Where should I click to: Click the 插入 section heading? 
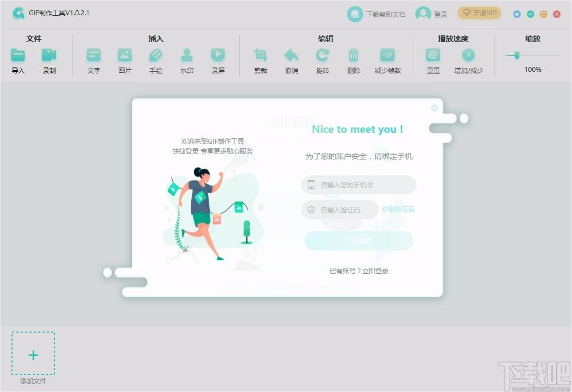tap(156, 39)
